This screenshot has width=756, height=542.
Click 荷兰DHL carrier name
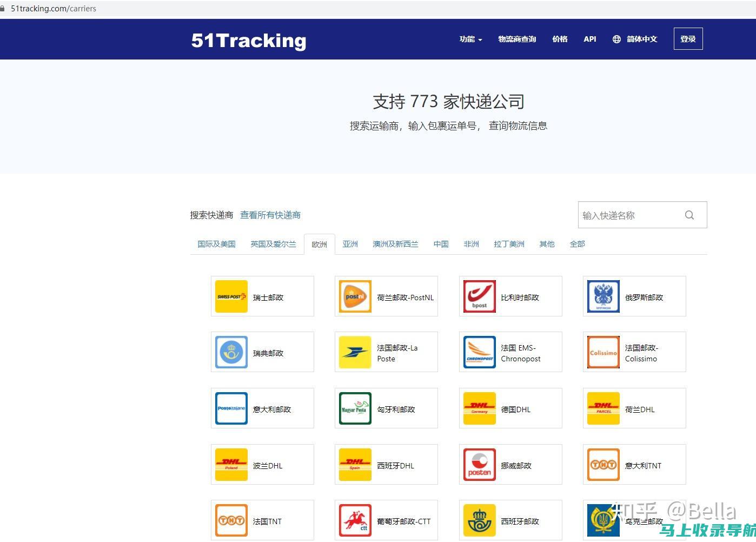click(x=640, y=409)
